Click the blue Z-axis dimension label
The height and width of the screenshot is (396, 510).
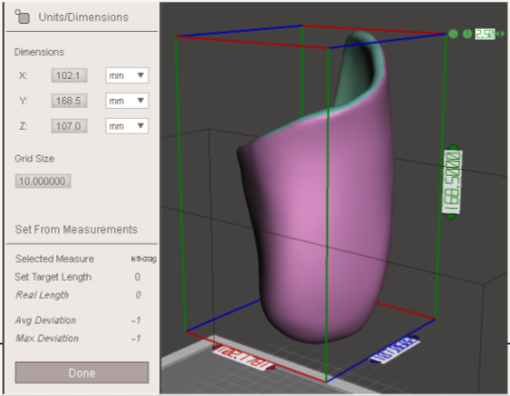tap(395, 349)
